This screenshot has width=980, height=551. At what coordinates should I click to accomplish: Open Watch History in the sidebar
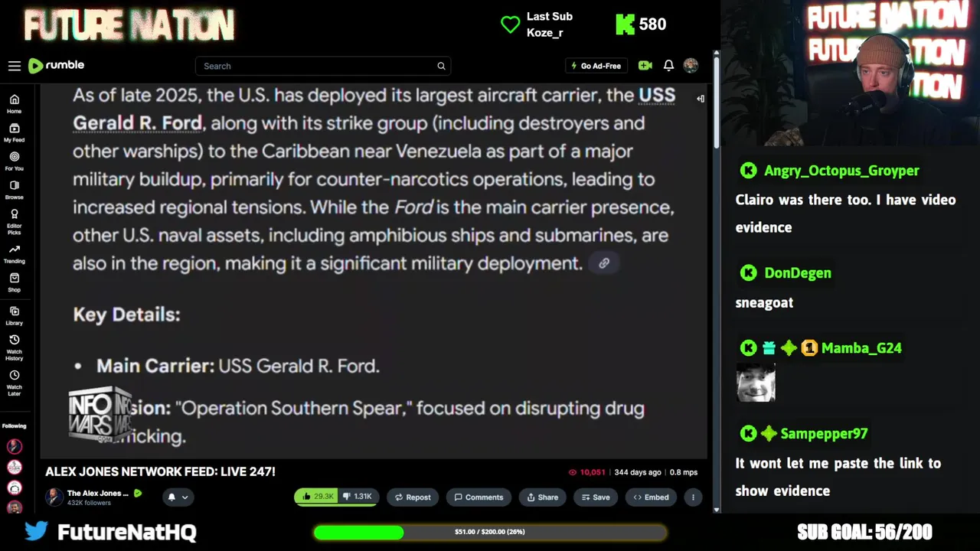14,347
